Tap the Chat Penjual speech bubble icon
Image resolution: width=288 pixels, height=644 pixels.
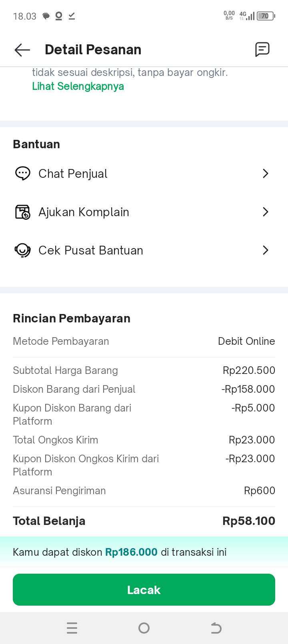[x=23, y=173]
